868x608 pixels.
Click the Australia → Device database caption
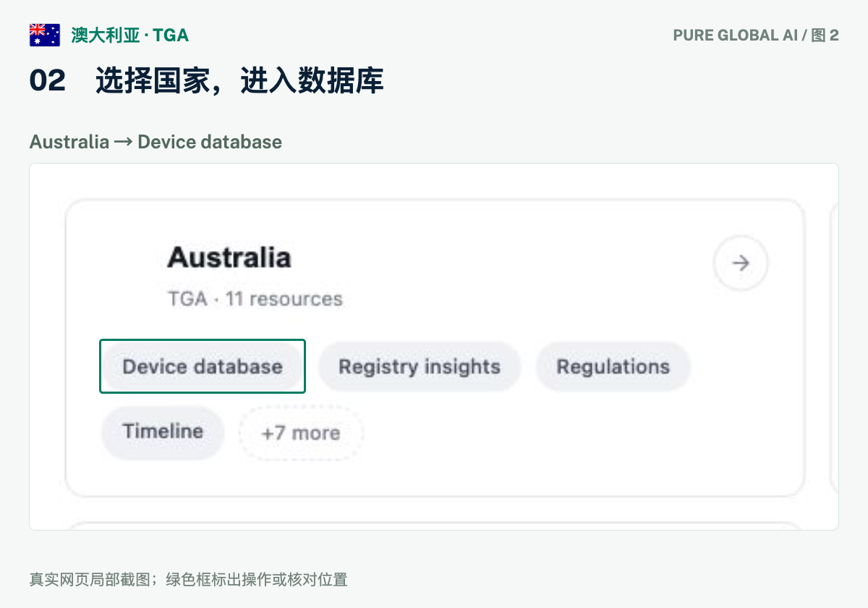(156, 142)
